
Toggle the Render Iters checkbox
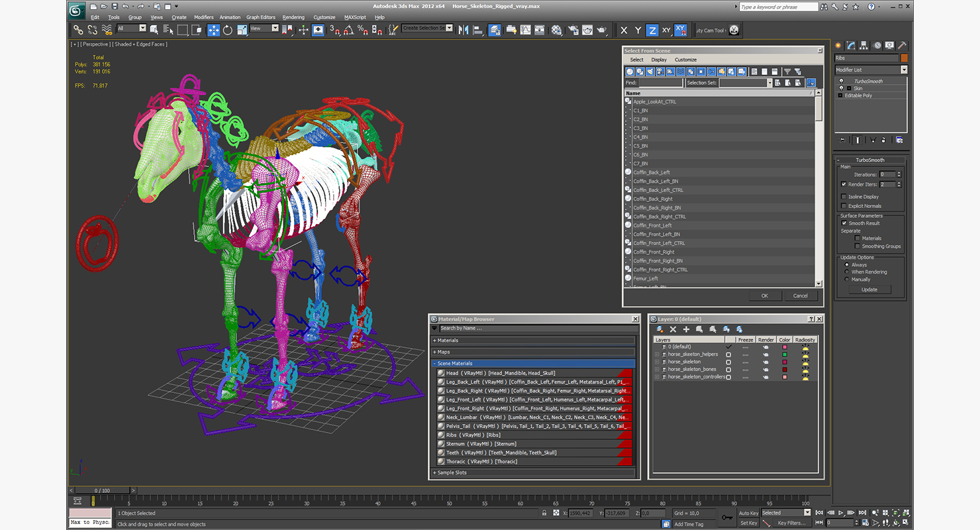coord(844,184)
